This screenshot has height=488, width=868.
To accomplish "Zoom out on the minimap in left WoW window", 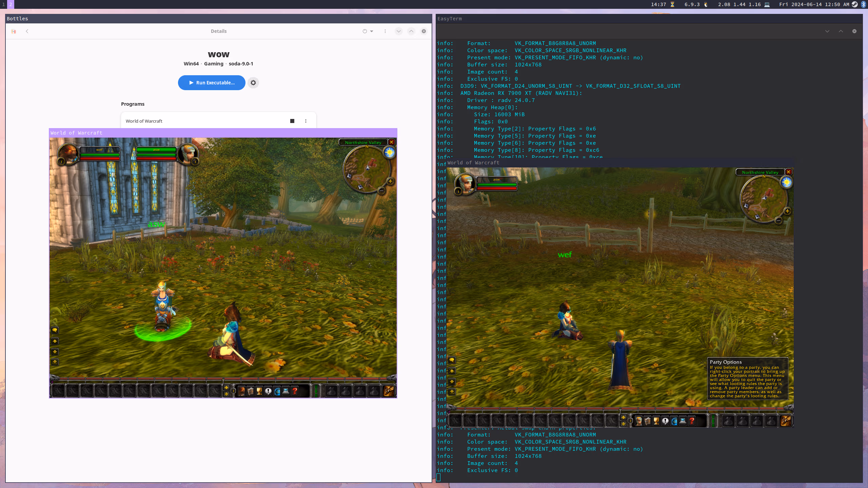I will 381,191.
